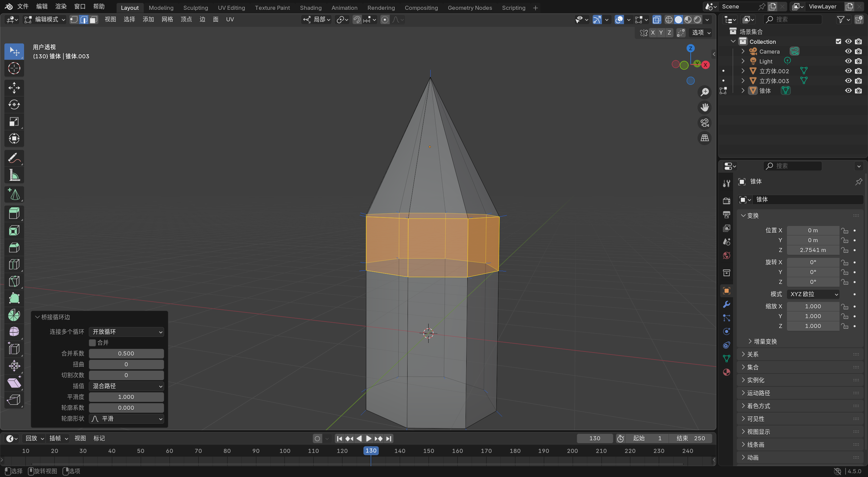Enable the 合并 checkbox

[x=92, y=343]
